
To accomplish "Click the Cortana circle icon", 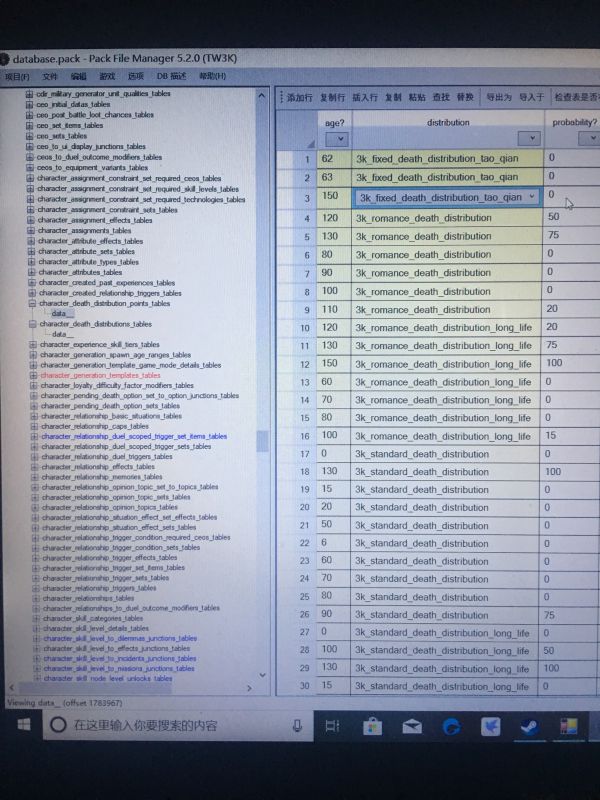I will point(58,725).
